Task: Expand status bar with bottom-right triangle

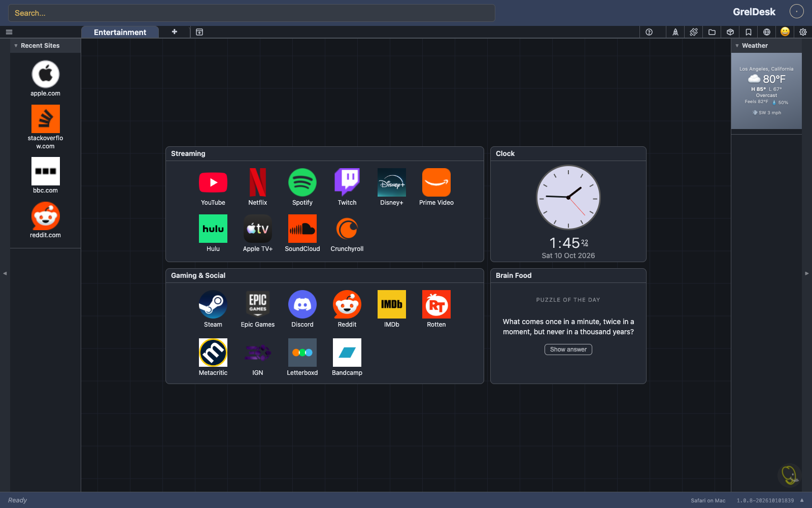Action: [802, 500]
